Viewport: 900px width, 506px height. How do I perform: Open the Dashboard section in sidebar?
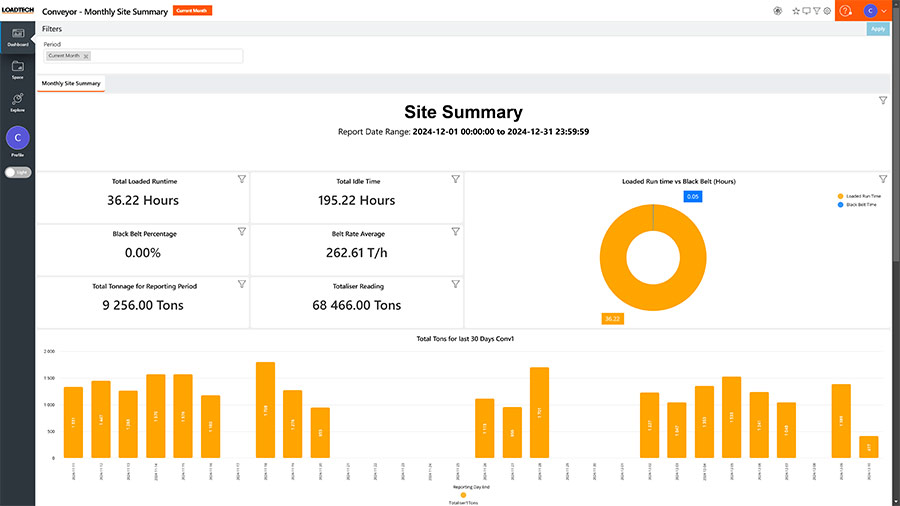pos(18,37)
